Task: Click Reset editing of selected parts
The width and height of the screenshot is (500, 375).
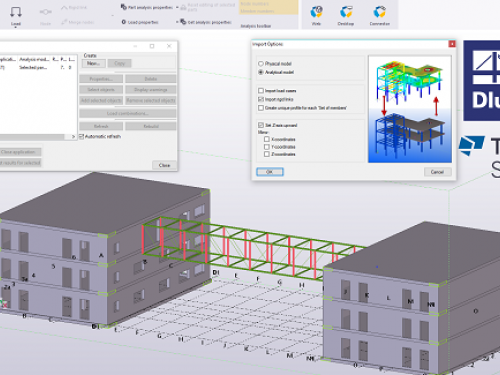Action: pyautogui.click(x=208, y=7)
